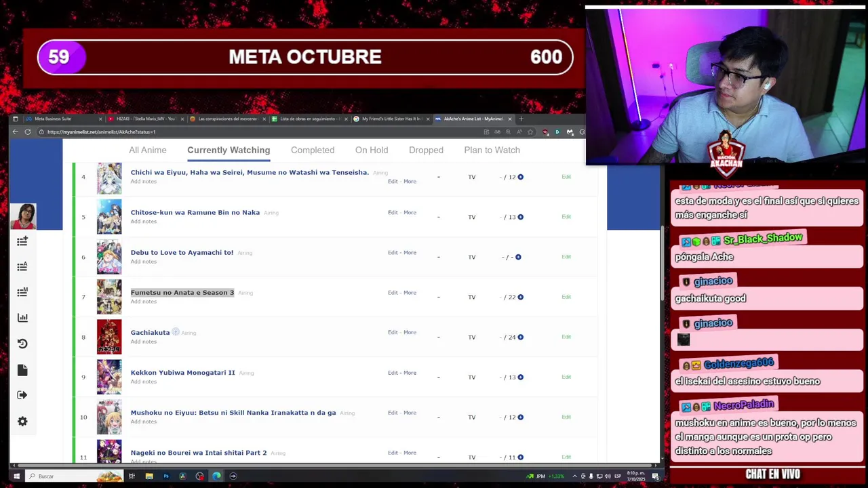Screen dimensions: 868x488
Task: Open Fumetsu no Anata e cover thumbnail
Action: click(109, 297)
